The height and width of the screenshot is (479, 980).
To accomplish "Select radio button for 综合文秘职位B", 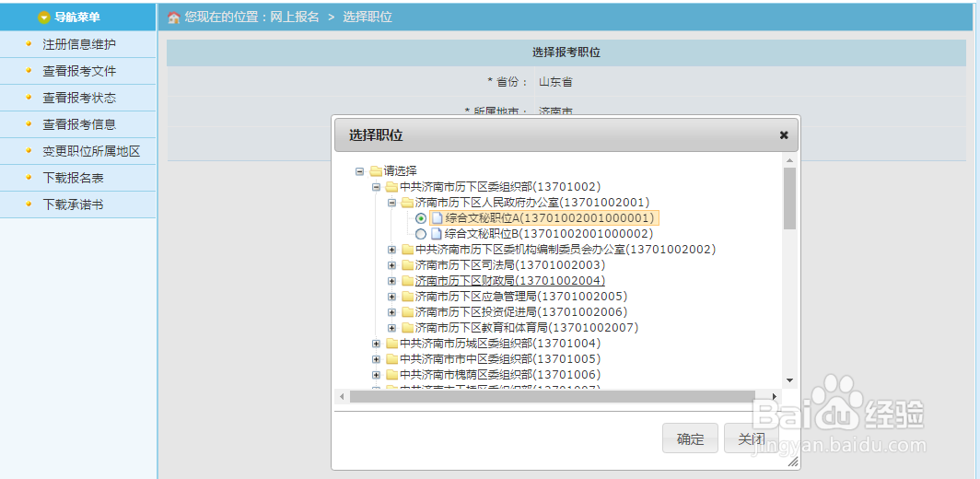I will pyautogui.click(x=421, y=234).
